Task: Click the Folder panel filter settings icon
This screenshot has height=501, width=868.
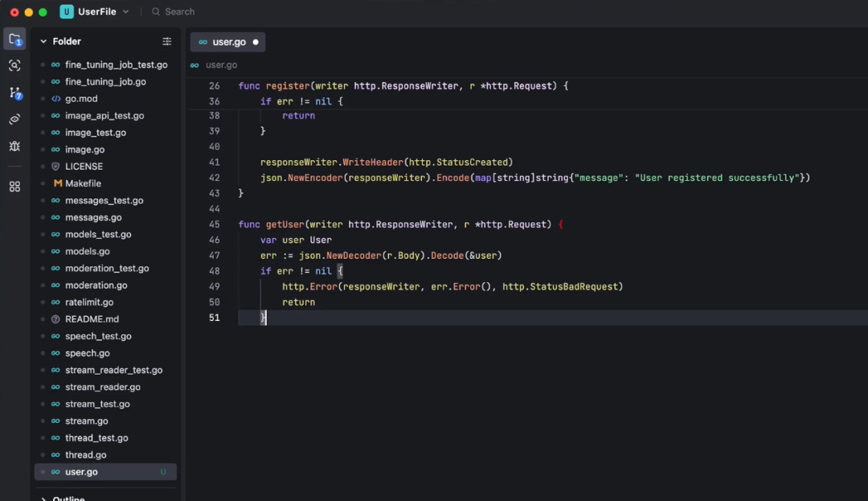Action: pyautogui.click(x=167, y=42)
